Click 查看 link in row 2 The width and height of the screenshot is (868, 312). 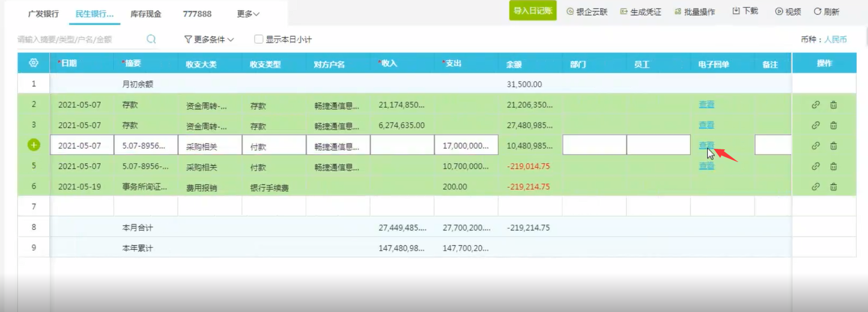[706, 104]
